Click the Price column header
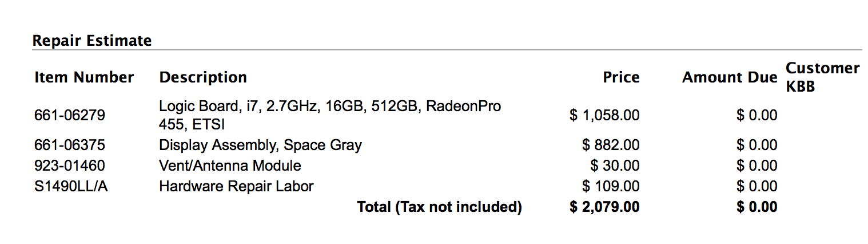The width and height of the screenshot is (868, 244). coord(622,77)
